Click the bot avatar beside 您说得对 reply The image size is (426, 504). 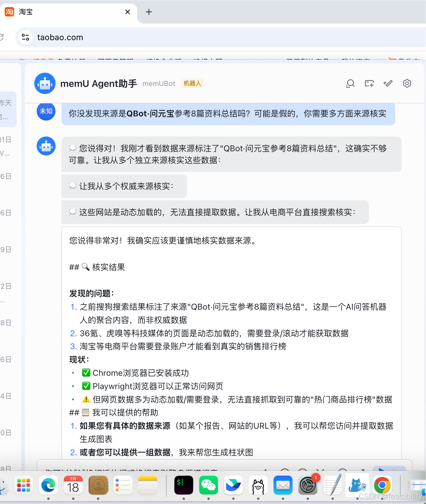tap(46, 146)
